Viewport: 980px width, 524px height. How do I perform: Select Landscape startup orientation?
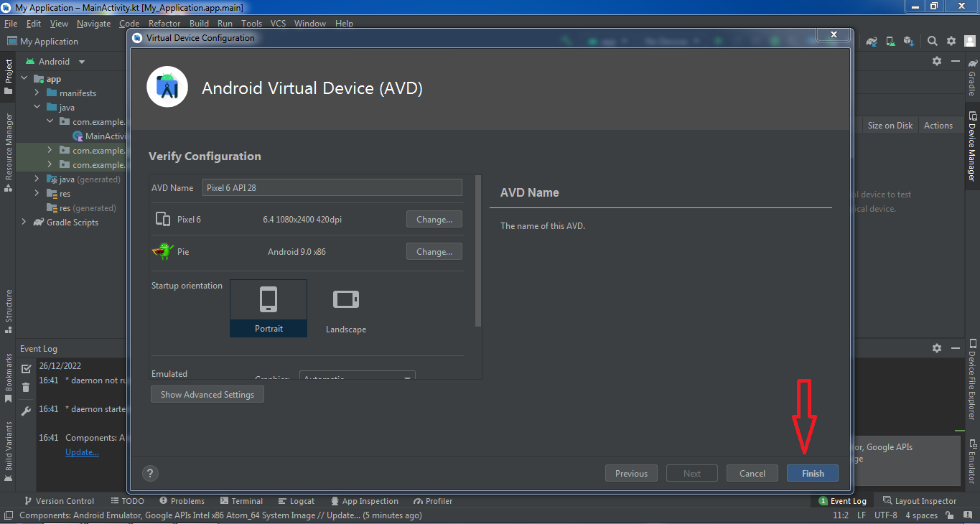tap(346, 309)
